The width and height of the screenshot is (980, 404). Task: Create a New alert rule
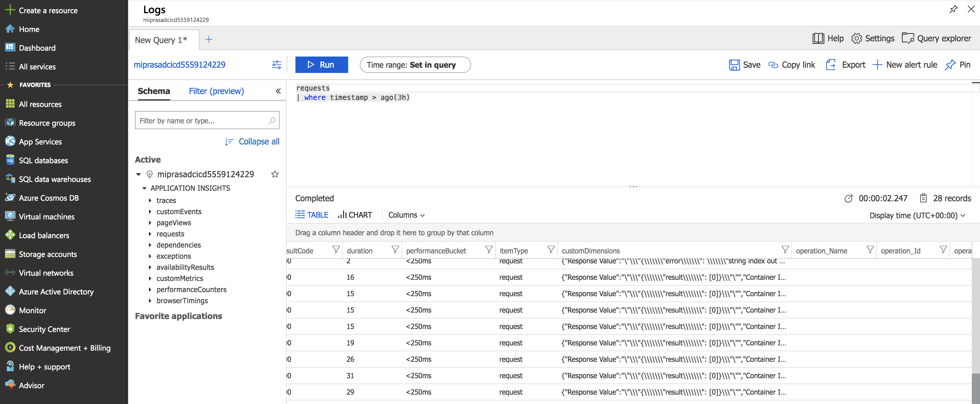[905, 65]
